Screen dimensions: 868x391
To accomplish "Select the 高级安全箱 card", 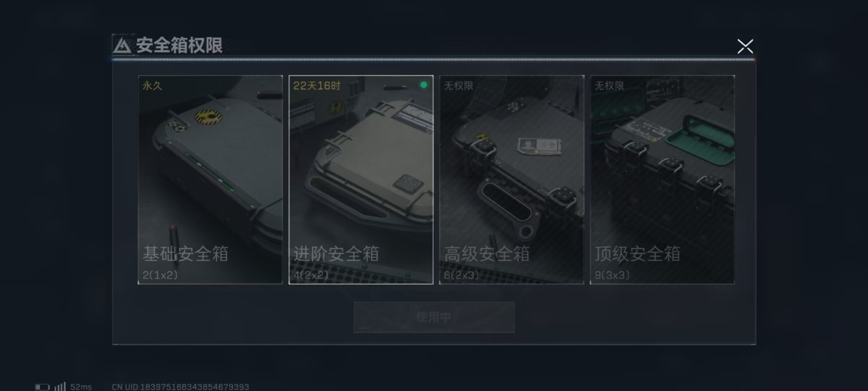I will (512, 180).
